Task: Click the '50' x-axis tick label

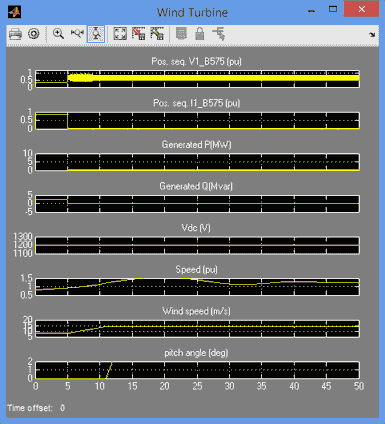Action: [359, 386]
